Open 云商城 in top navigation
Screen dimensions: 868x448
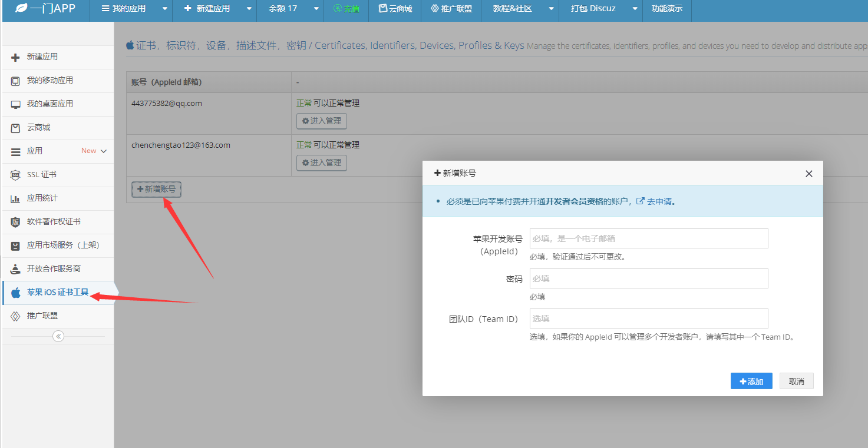395,9
